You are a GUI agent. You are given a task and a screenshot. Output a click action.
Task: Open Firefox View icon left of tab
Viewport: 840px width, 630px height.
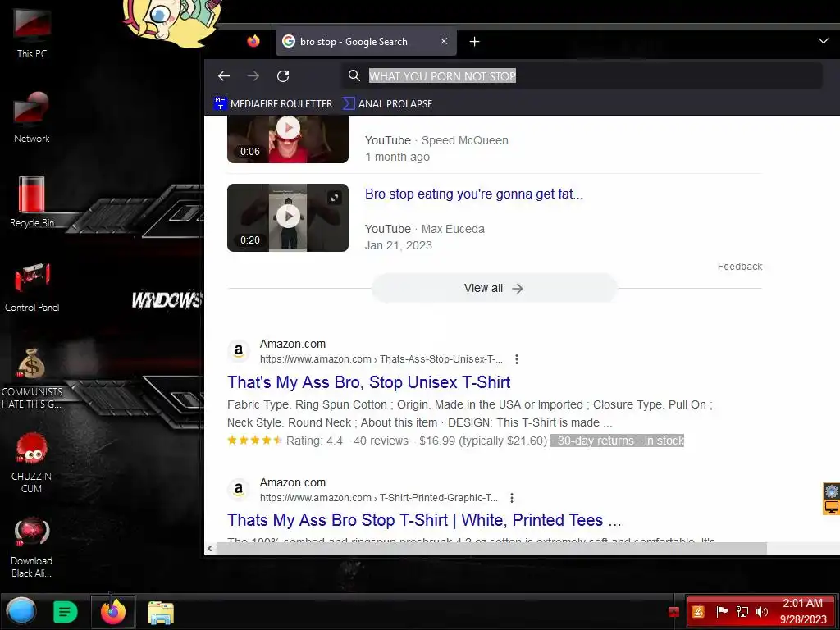point(253,41)
